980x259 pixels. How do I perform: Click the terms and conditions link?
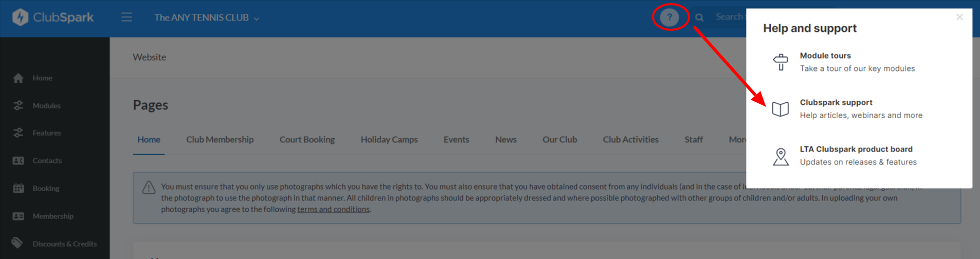point(333,210)
